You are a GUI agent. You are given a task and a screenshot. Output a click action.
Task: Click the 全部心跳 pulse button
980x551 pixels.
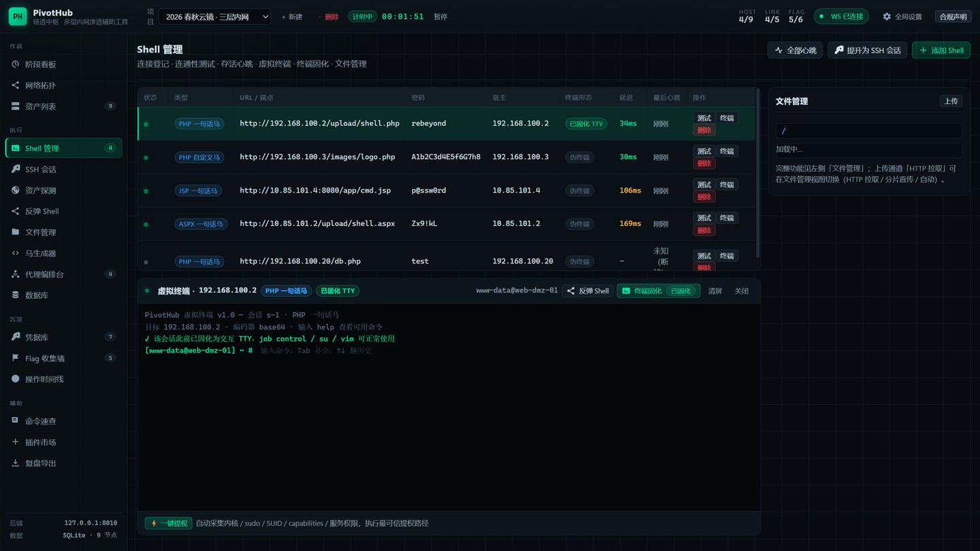point(796,50)
